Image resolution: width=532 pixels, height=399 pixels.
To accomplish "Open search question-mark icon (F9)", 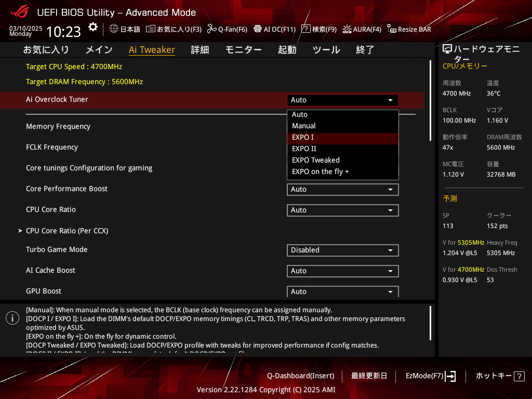I will pos(305,29).
